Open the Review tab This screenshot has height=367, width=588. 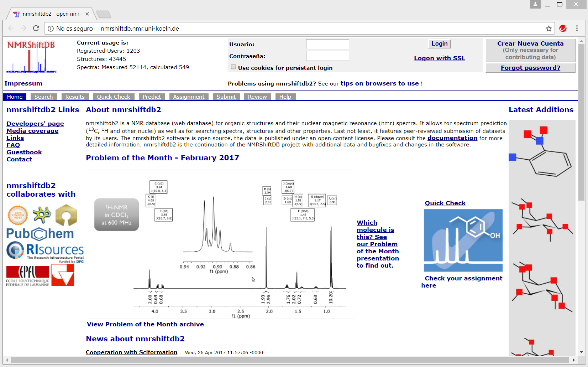pos(257,97)
